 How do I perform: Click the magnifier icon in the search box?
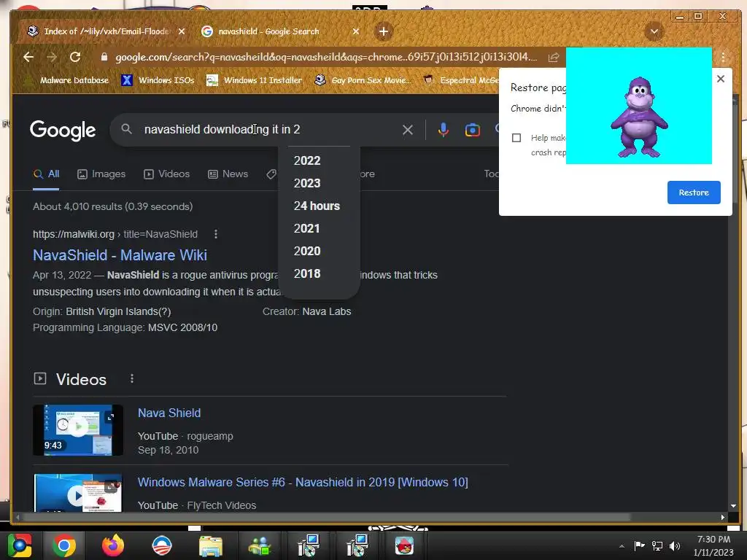pos(126,129)
